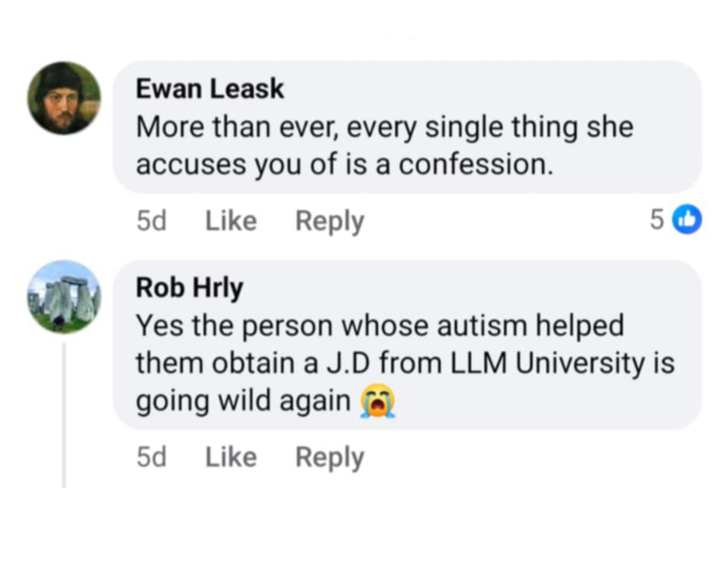Reply to Ewan Leask's comment
The image size is (728, 582).
point(330,221)
